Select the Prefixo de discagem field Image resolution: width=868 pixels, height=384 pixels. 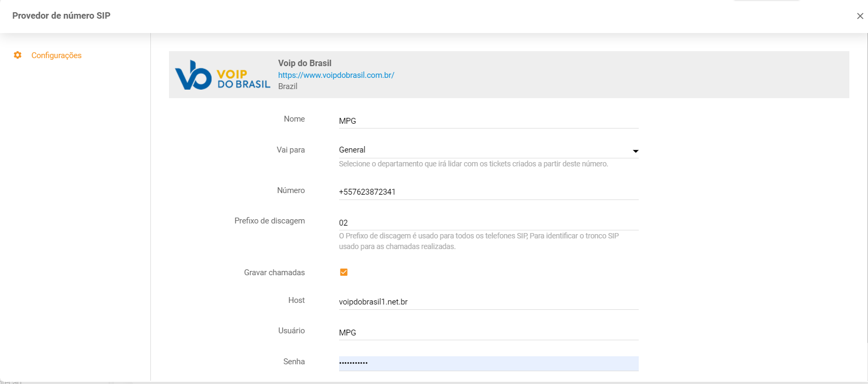(x=488, y=223)
